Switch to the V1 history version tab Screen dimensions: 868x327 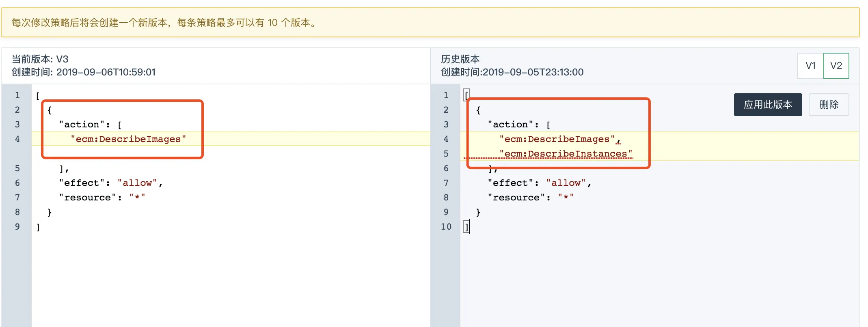coord(810,66)
